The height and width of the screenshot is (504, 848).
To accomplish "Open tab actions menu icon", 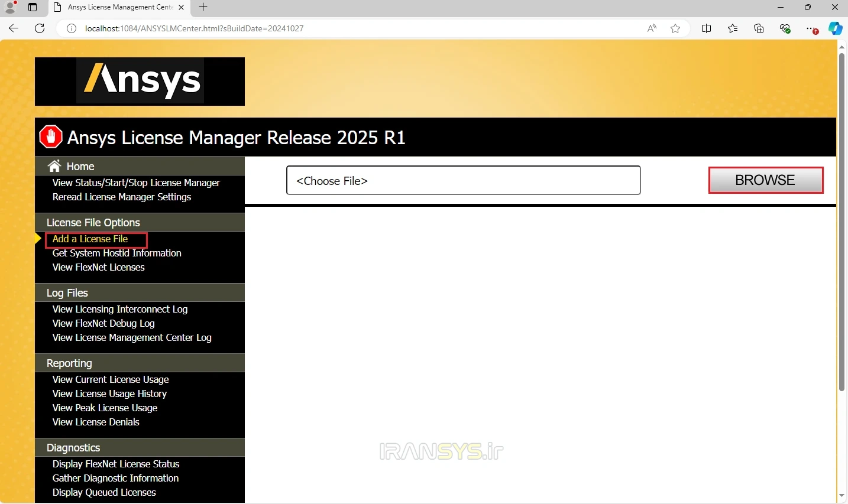I will coord(33,7).
